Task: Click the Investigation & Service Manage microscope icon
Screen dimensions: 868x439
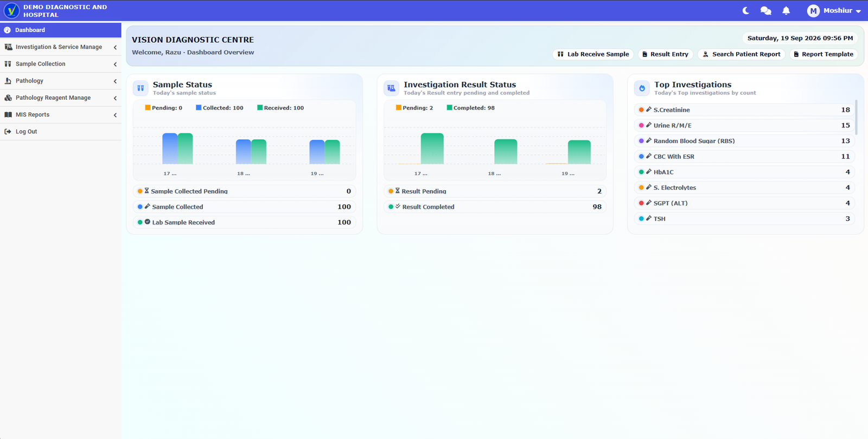Action: pyautogui.click(x=8, y=47)
